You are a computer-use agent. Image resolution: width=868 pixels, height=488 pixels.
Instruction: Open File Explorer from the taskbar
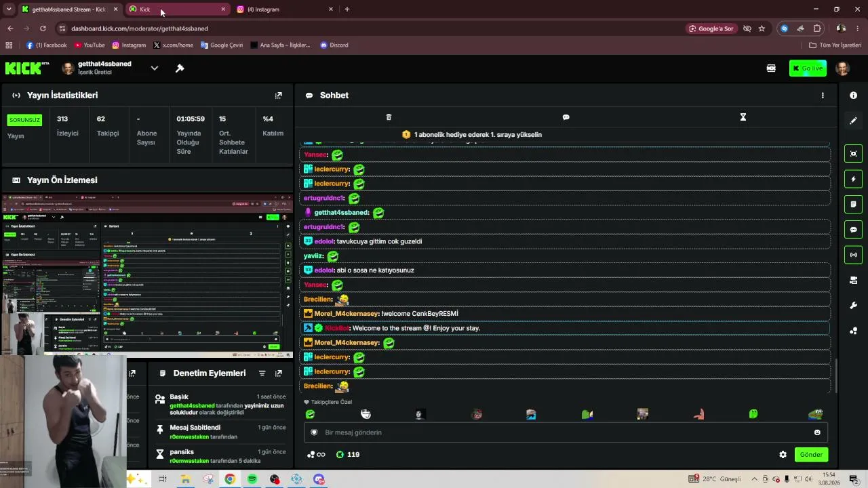185,479
